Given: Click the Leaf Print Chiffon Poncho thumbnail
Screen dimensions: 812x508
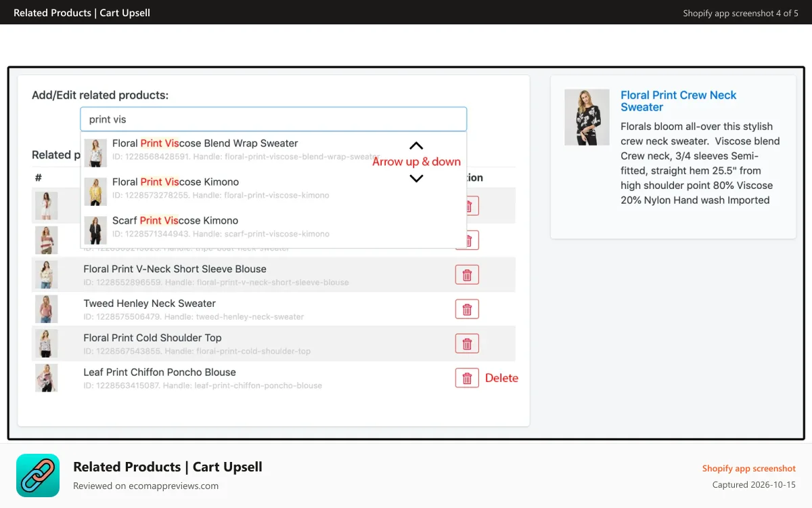Looking at the screenshot, I should point(47,378).
